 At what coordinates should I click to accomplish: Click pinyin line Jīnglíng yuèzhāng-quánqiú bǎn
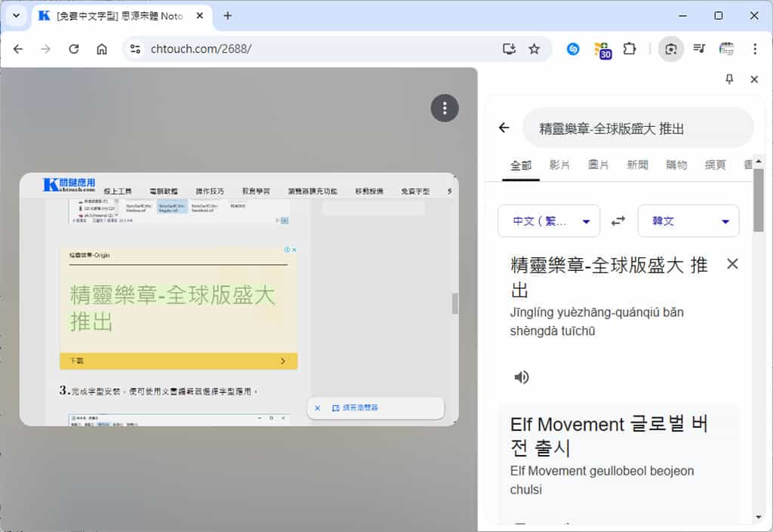(596, 312)
